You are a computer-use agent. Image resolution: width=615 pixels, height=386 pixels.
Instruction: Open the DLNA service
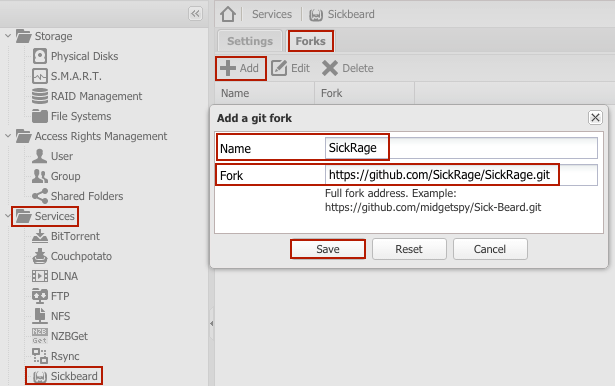[55, 276]
